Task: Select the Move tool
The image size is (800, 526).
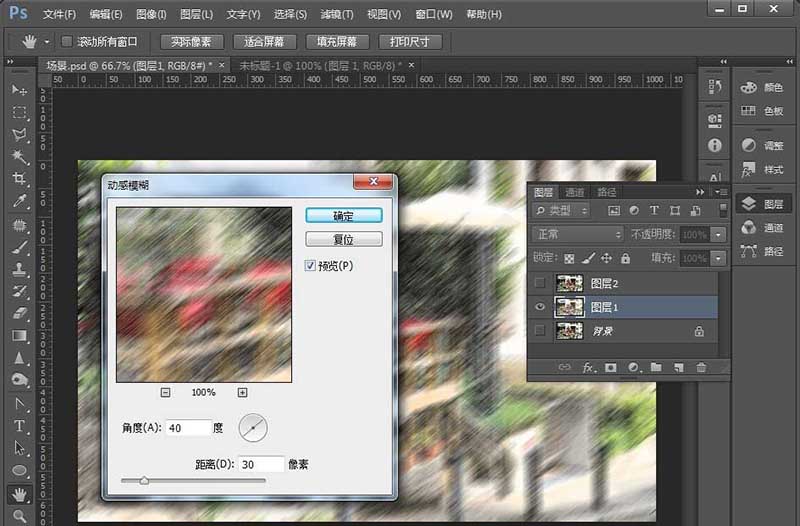Action: point(19,90)
